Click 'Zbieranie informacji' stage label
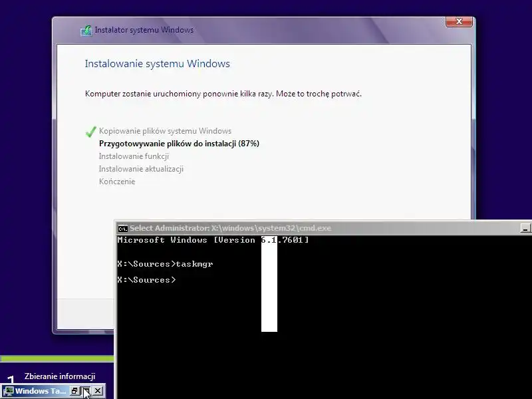 coord(60,376)
